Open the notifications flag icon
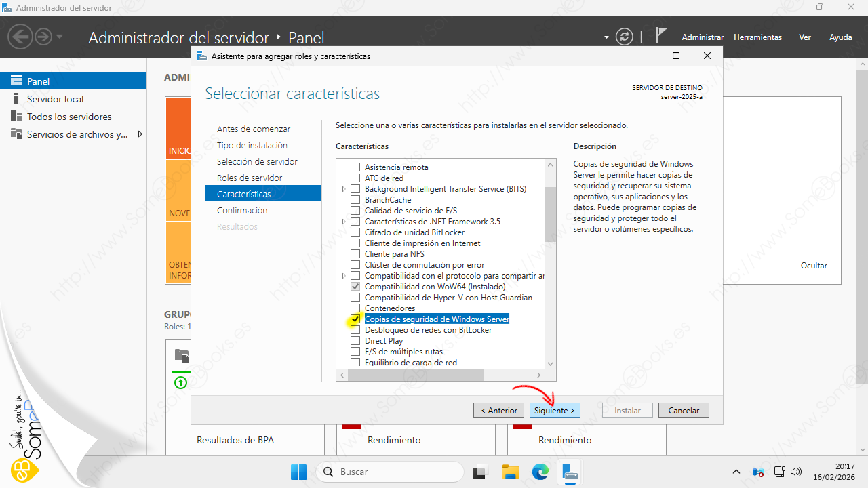 pyautogui.click(x=661, y=37)
